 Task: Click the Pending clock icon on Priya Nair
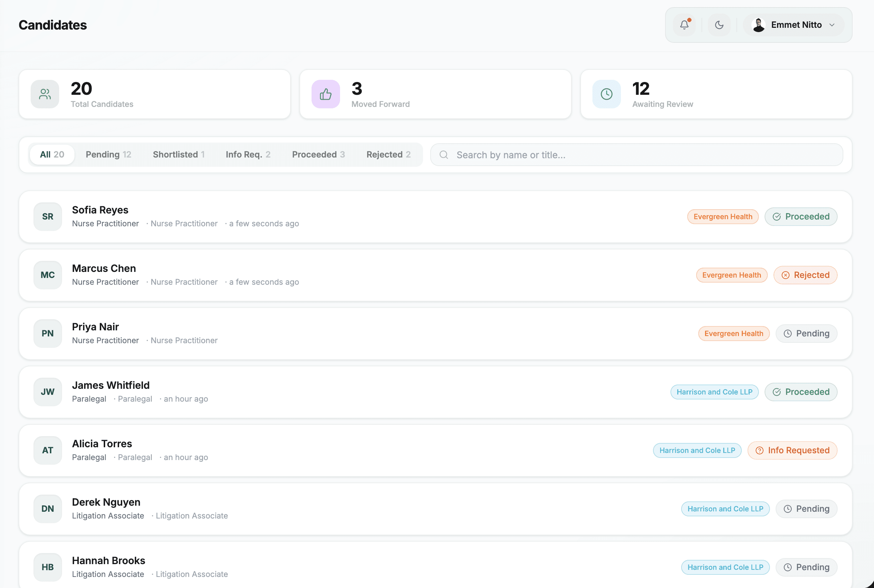click(788, 333)
